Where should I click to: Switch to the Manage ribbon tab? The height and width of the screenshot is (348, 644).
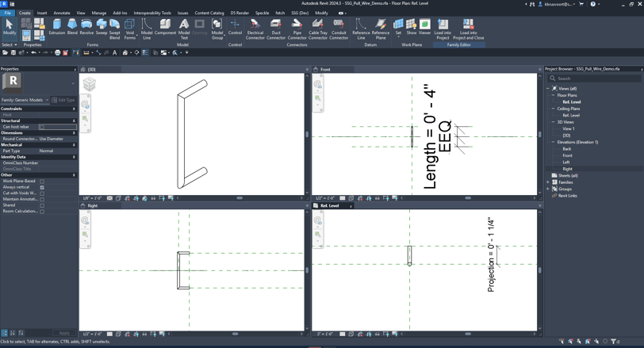click(99, 13)
